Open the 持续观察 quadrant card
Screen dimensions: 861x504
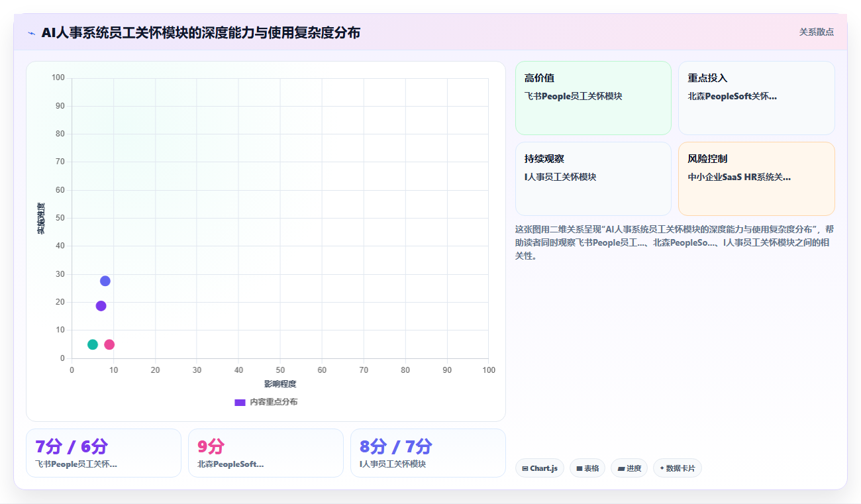click(x=593, y=179)
